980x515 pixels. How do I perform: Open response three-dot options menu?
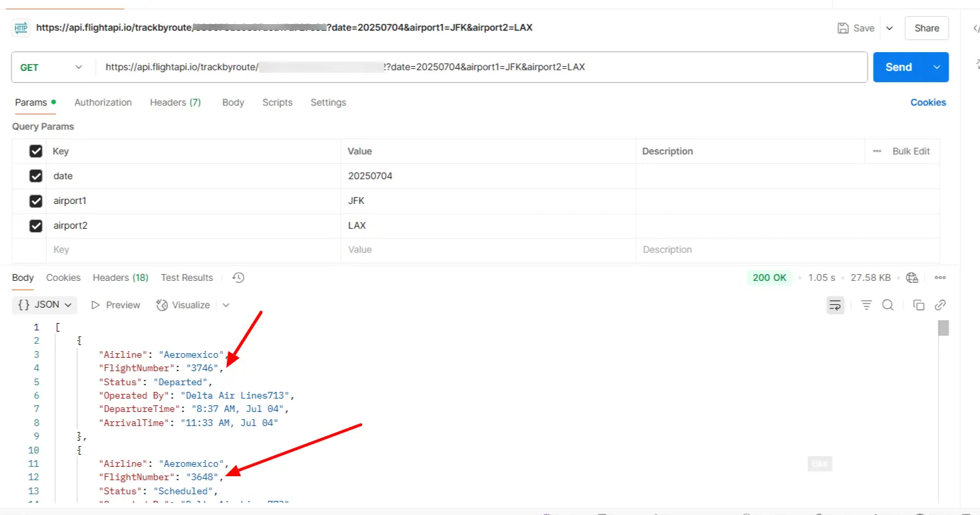click(940, 278)
